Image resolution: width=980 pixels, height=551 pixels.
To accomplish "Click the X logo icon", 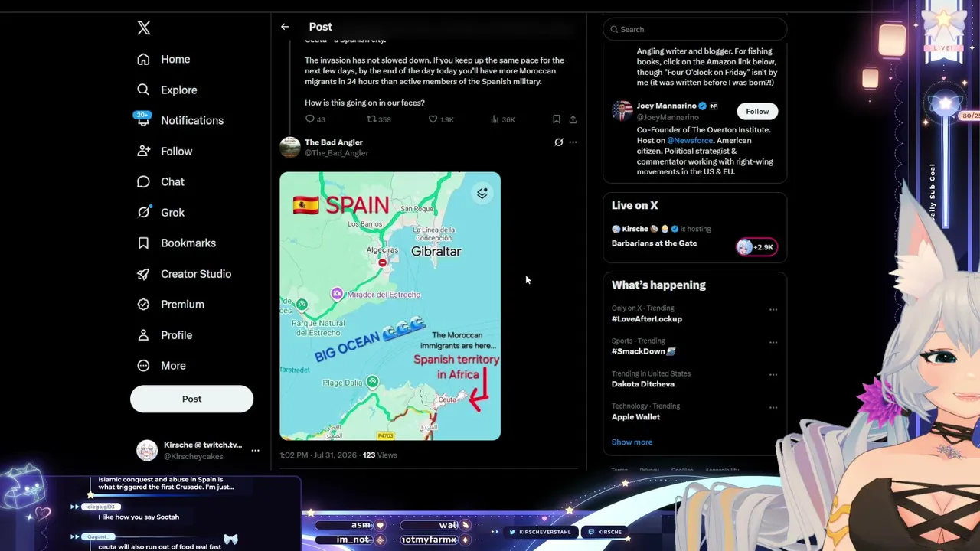I will [144, 28].
